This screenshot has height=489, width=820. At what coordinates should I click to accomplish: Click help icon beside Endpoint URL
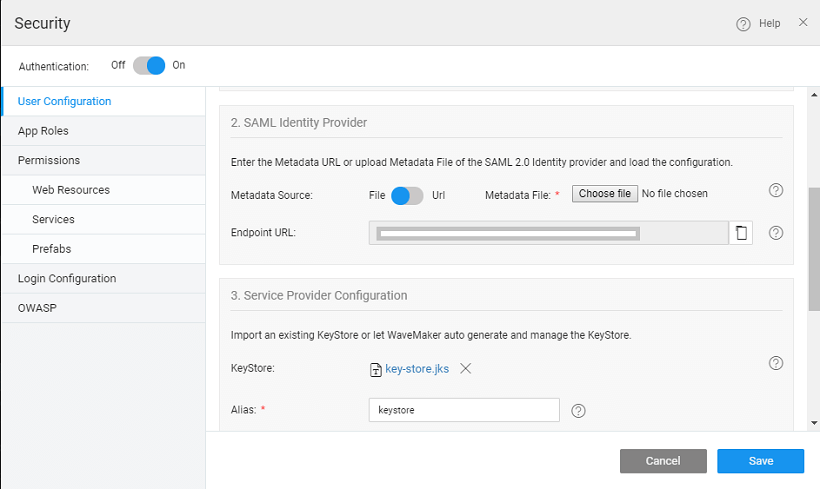point(775,233)
